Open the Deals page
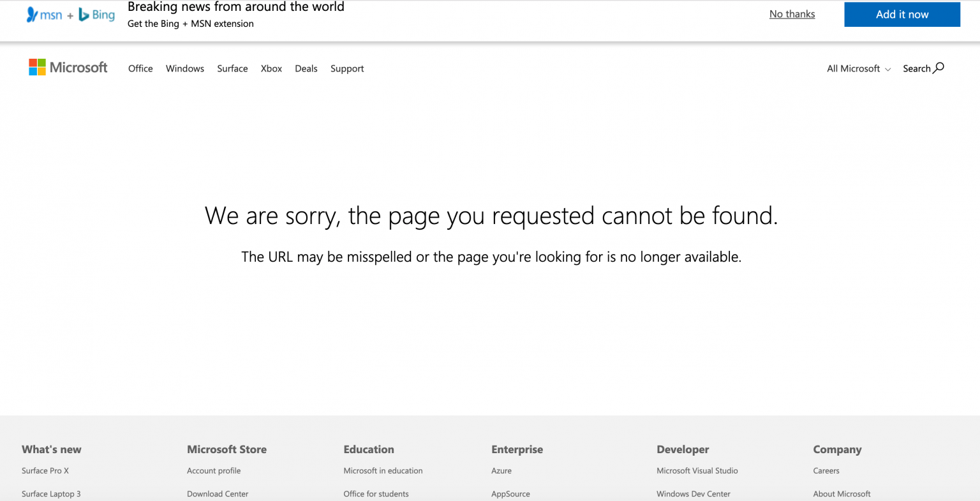The width and height of the screenshot is (980, 501). (x=306, y=68)
